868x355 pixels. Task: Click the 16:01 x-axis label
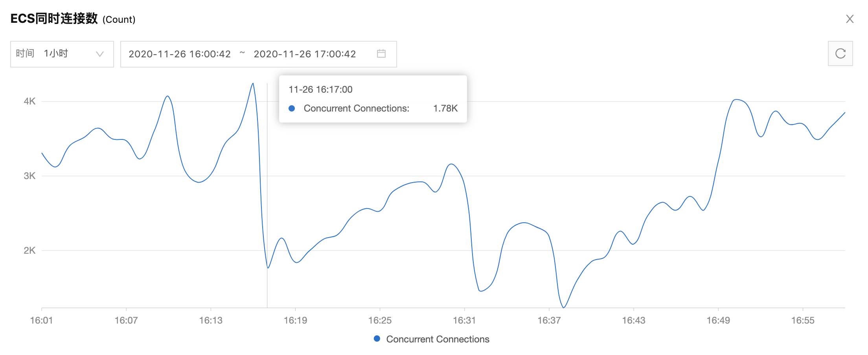click(x=41, y=320)
